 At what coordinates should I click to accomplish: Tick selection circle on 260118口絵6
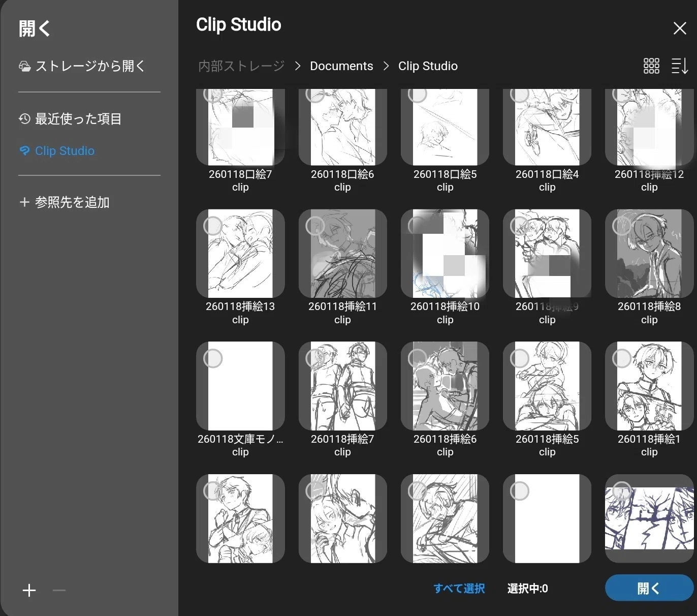pos(315,94)
